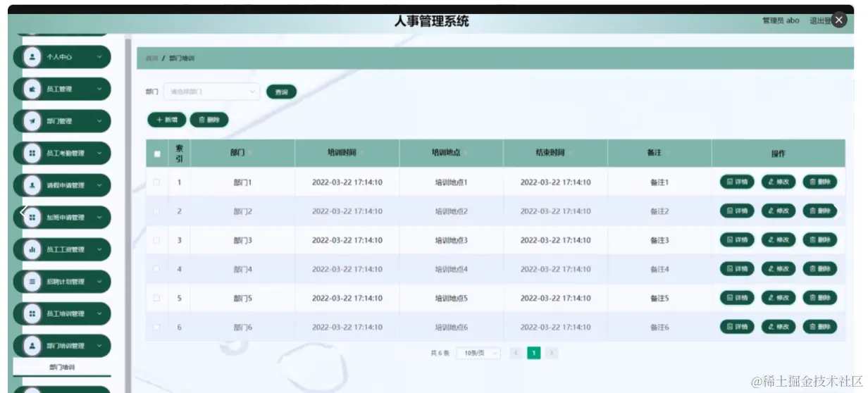Click 修改 for row 部门2
Viewport: 868px width, 393px height.
point(779,211)
